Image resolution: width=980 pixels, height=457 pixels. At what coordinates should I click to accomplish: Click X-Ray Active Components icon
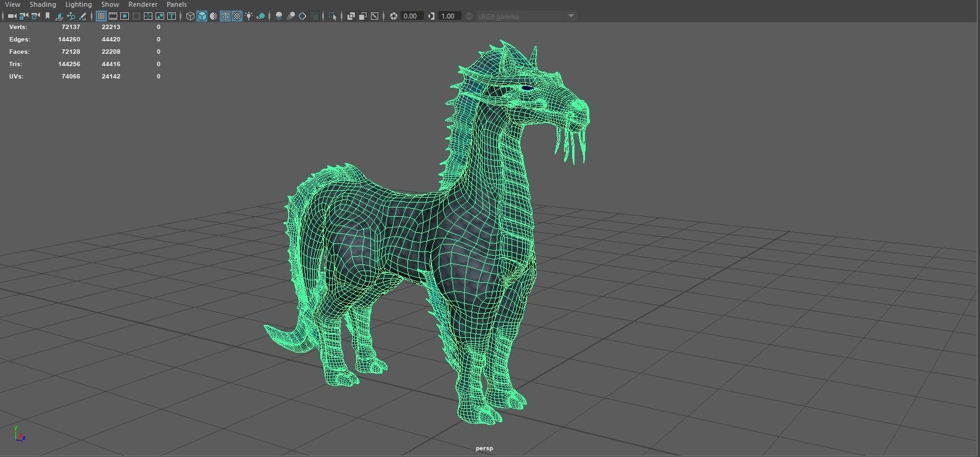[x=363, y=16]
